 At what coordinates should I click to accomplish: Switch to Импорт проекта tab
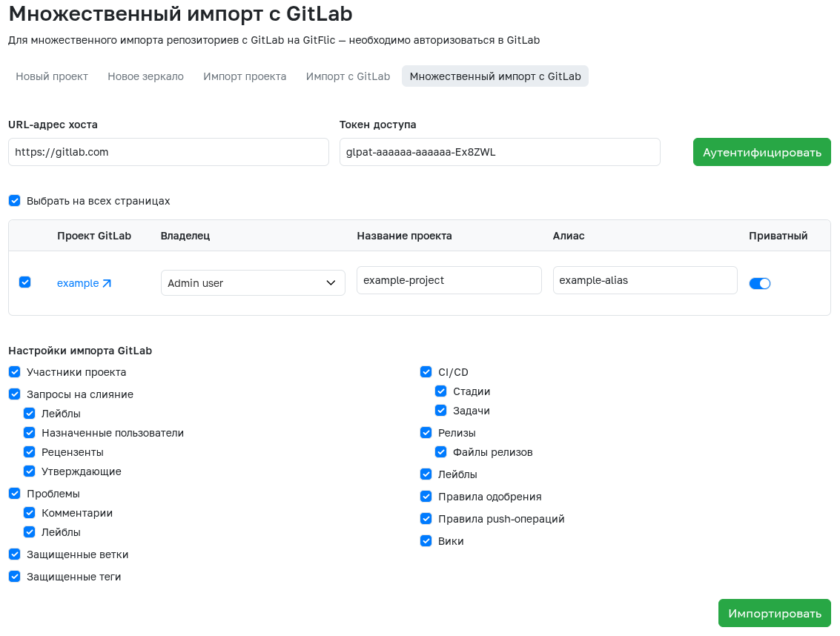coord(245,76)
